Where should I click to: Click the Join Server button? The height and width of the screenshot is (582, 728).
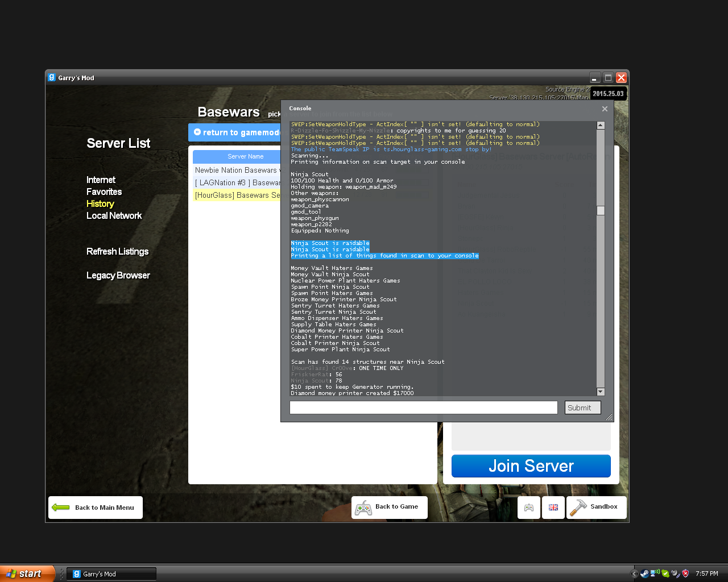click(x=531, y=466)
